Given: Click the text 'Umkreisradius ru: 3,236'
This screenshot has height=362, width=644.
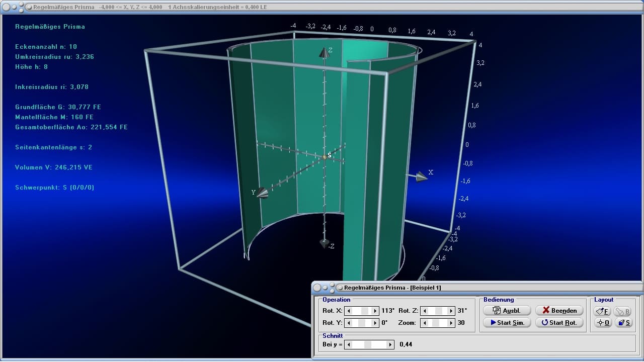Looking at the screenshot, I should pos(54,57).
